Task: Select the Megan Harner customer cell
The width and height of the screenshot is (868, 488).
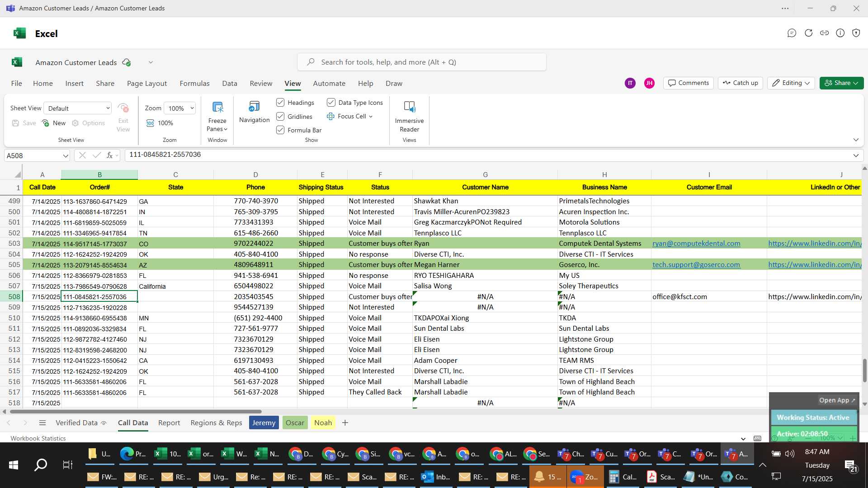Action: click(485, 265)
